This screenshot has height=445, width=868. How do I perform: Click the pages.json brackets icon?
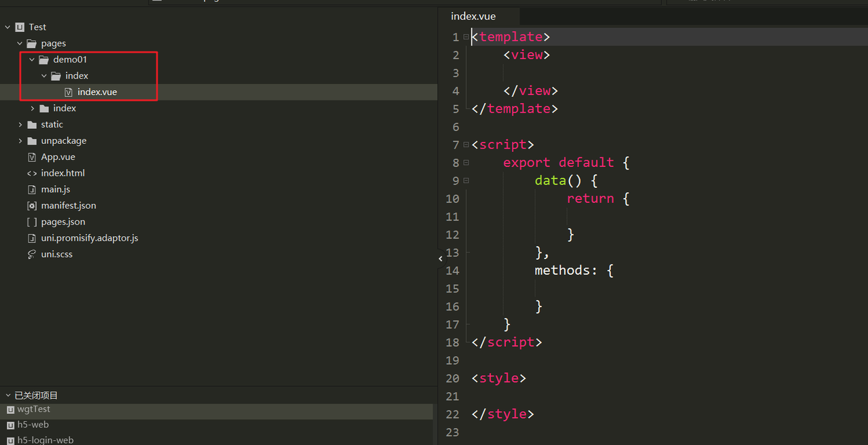32,222
